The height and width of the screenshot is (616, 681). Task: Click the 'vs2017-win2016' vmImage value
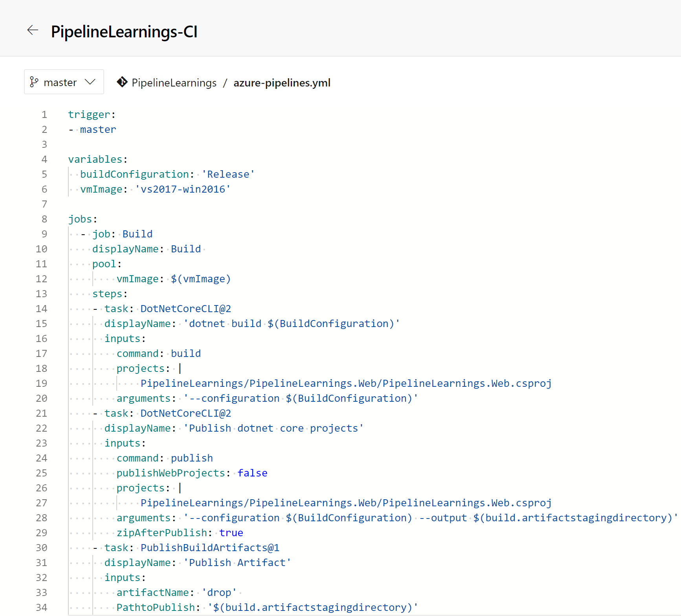coord(183,189)
